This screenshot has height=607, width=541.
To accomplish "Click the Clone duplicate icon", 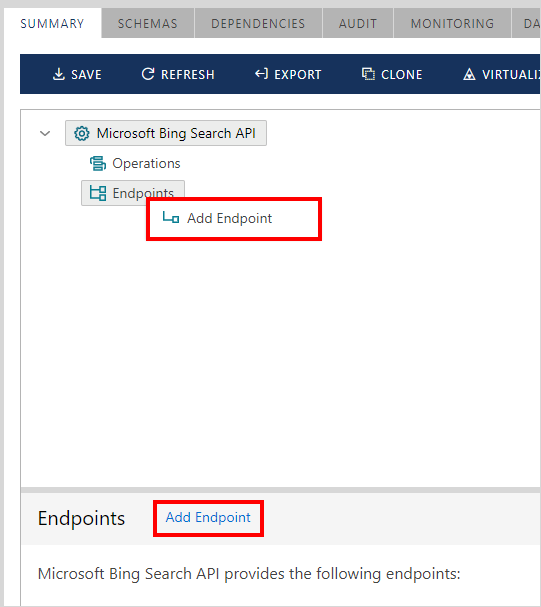I will click(368, 74).
